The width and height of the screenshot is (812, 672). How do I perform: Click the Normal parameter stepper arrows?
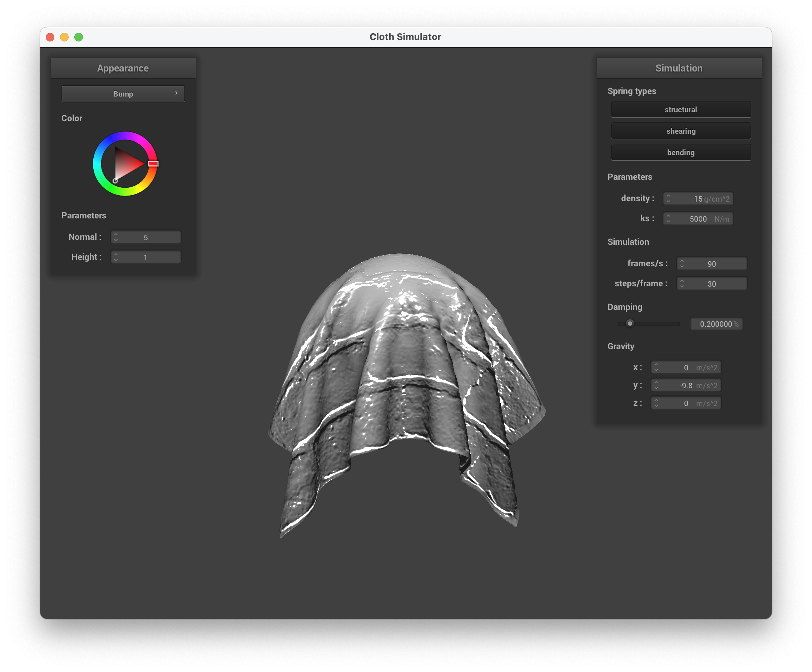pos(115,237)
